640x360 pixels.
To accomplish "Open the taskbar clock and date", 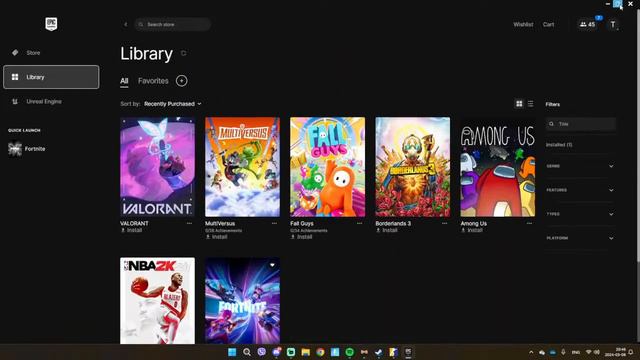I will [615, 352].
